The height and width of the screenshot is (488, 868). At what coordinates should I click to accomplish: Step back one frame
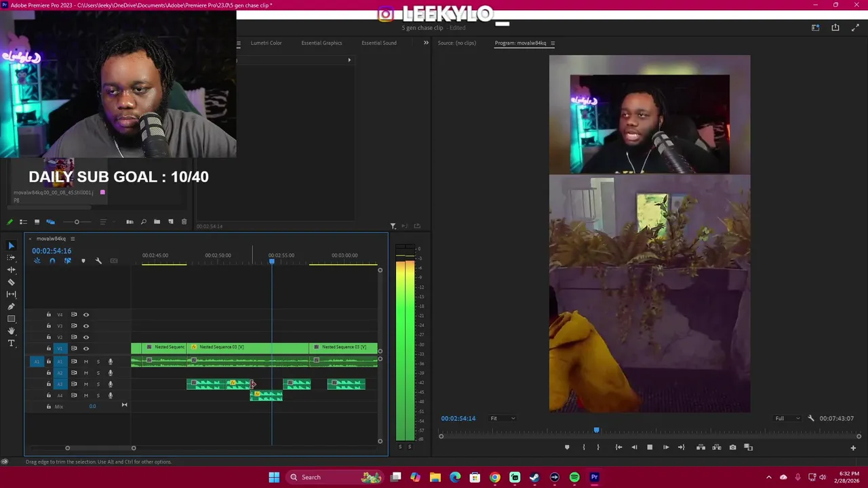(x=634, y=447)
